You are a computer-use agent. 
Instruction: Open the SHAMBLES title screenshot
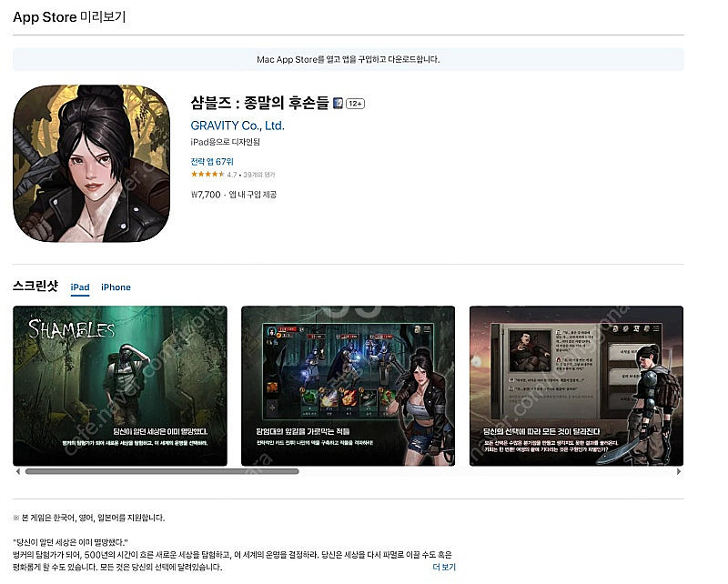120,386
